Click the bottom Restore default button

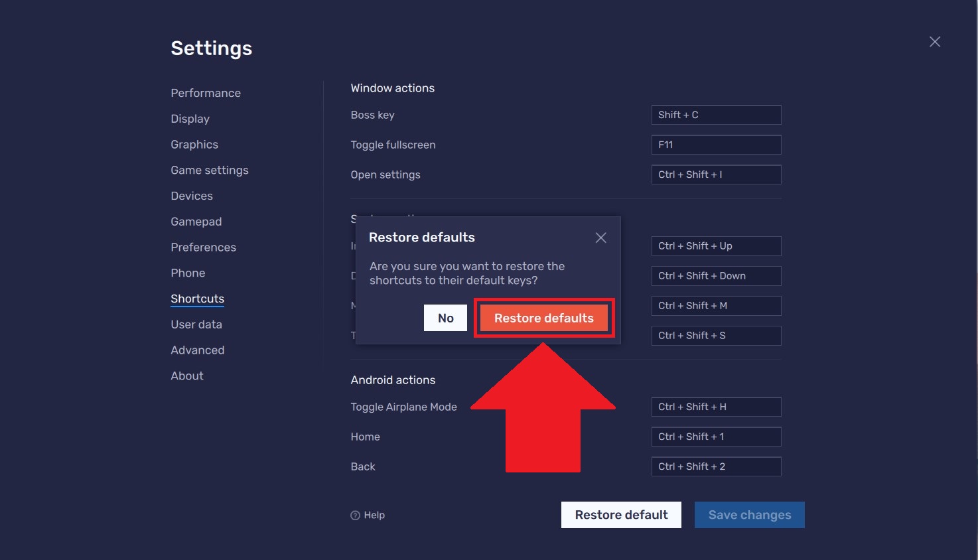coord(620,514)
